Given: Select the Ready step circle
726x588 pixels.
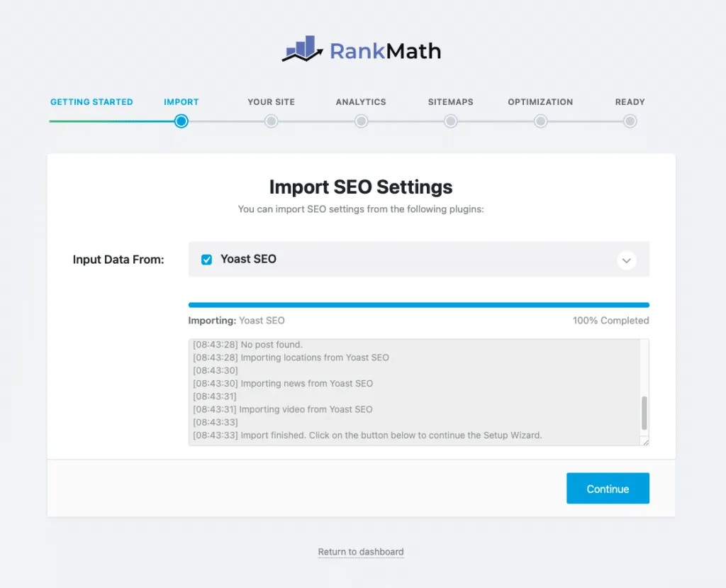Looking at the screenshot, I should (x=630, y=121).
